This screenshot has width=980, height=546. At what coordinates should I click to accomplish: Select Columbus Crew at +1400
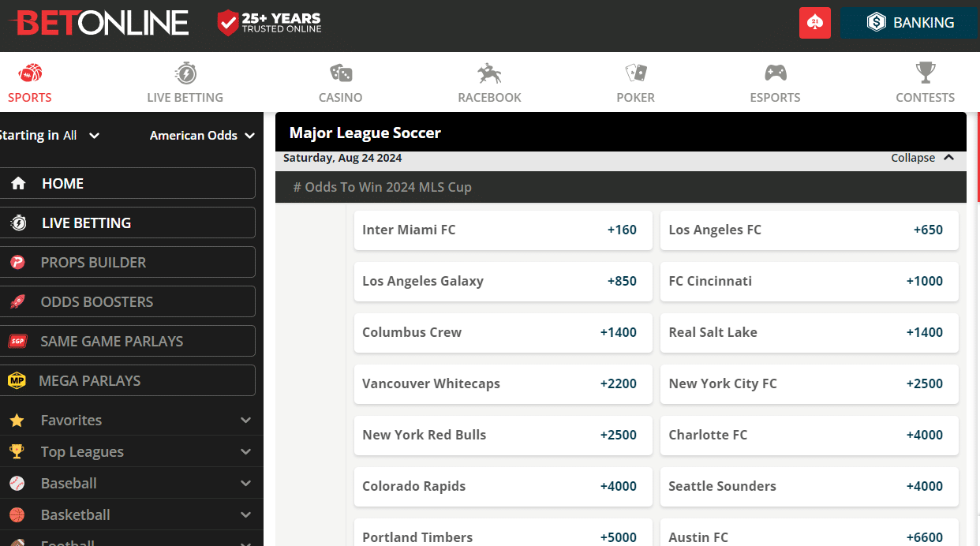click(503, 333)
